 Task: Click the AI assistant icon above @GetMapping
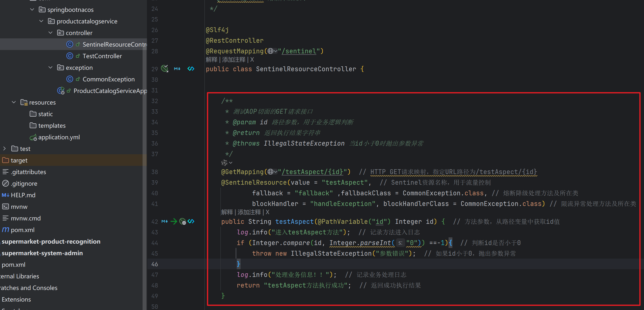224,163
